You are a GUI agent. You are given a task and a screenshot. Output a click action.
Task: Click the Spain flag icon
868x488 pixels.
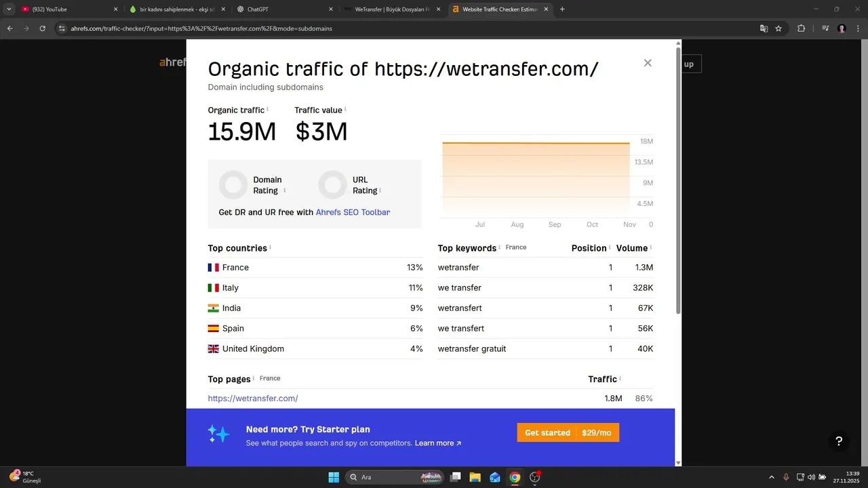213,329
